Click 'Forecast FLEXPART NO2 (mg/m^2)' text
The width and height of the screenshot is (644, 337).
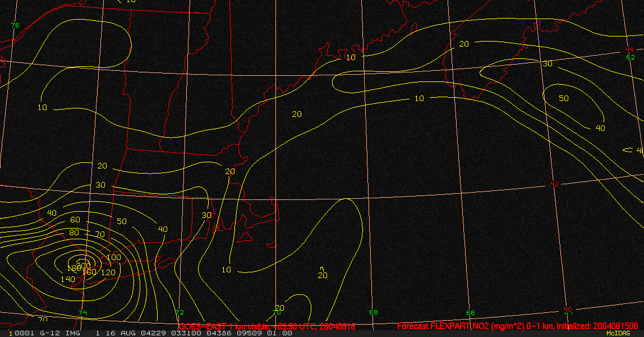pyautogui.click(x=461, y=326)
